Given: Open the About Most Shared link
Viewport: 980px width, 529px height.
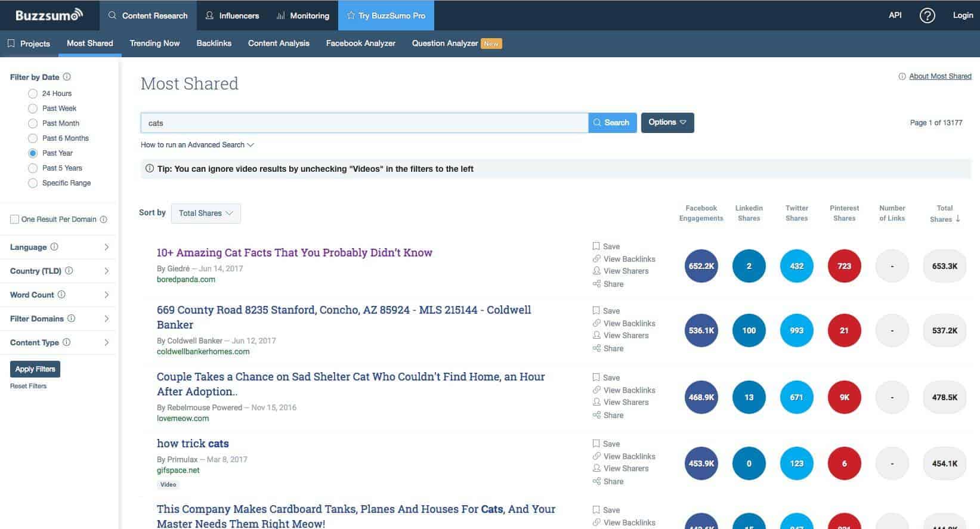Looking at the screenshot, I should point(940,76).
